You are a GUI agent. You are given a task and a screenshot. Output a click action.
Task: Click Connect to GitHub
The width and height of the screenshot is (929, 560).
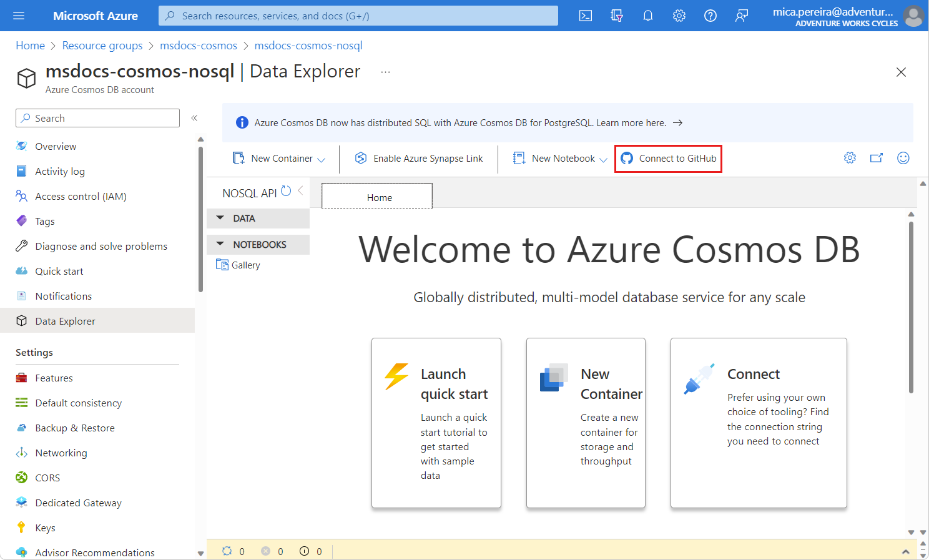click(669, 159)
